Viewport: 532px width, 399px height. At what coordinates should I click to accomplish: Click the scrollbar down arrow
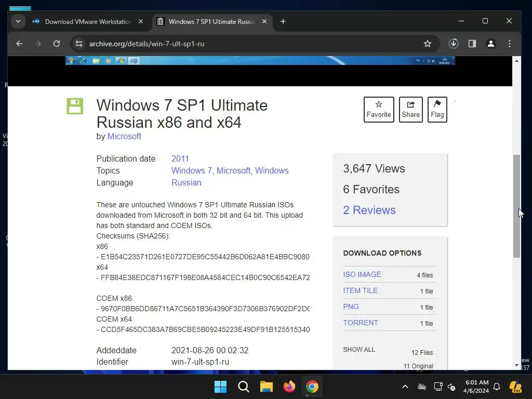pyautogui.click(x=516, y=365)
